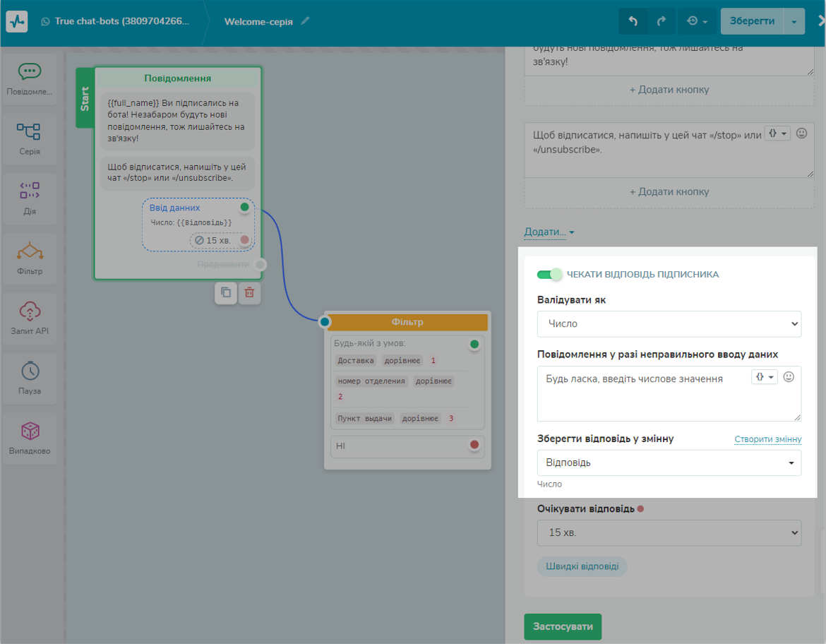Edit the Welcome-серія name with pencil

tap(305, 21)
